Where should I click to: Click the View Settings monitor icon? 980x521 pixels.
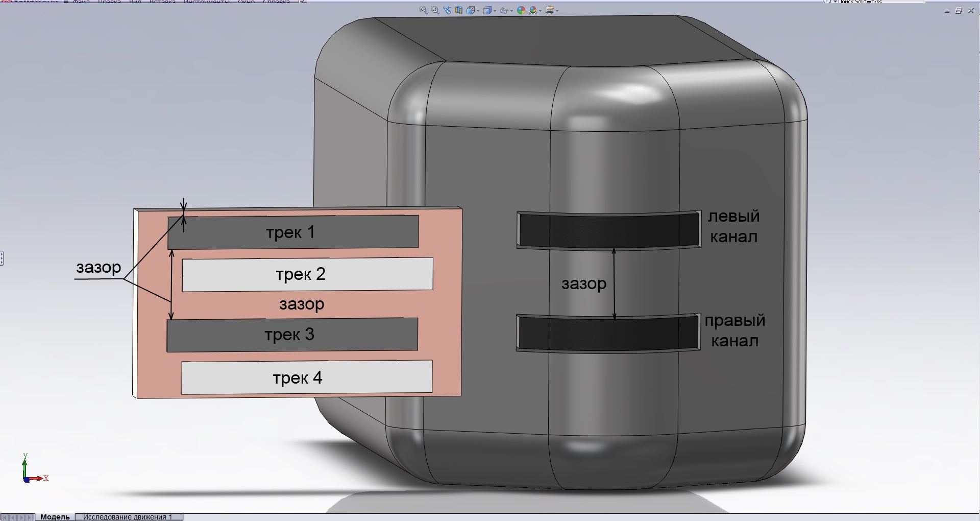tap(550, 10)
